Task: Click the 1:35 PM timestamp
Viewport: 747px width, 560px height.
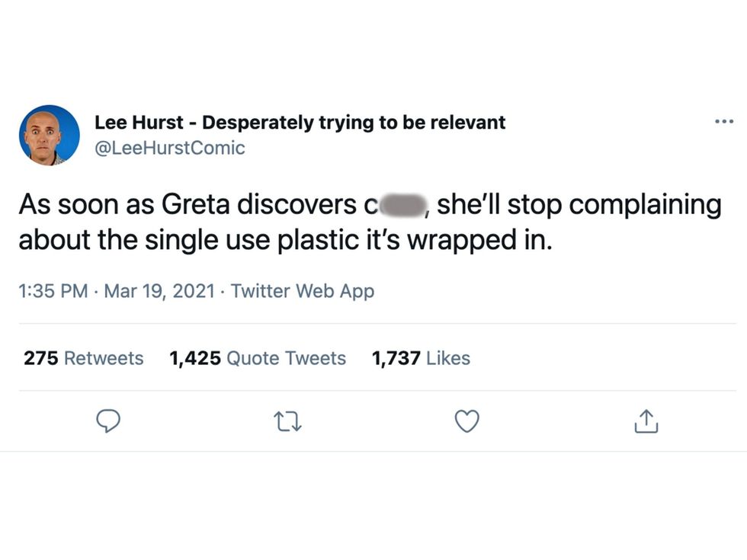Action: 53,291
